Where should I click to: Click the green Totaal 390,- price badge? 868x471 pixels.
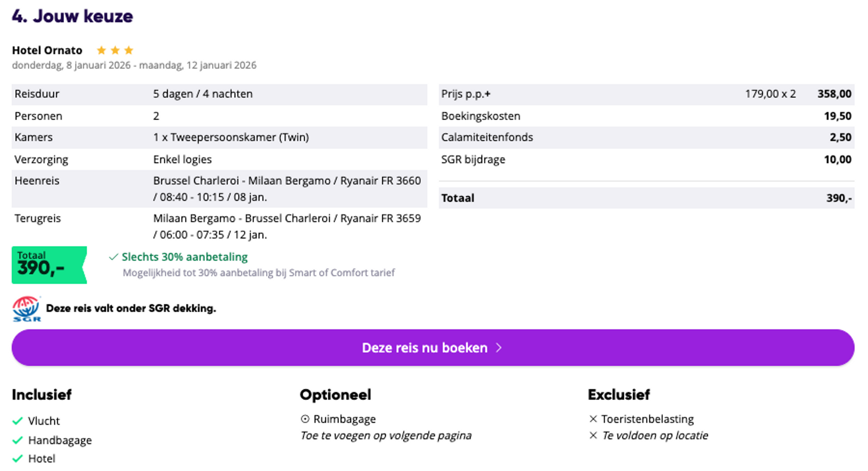coord(49,265)
